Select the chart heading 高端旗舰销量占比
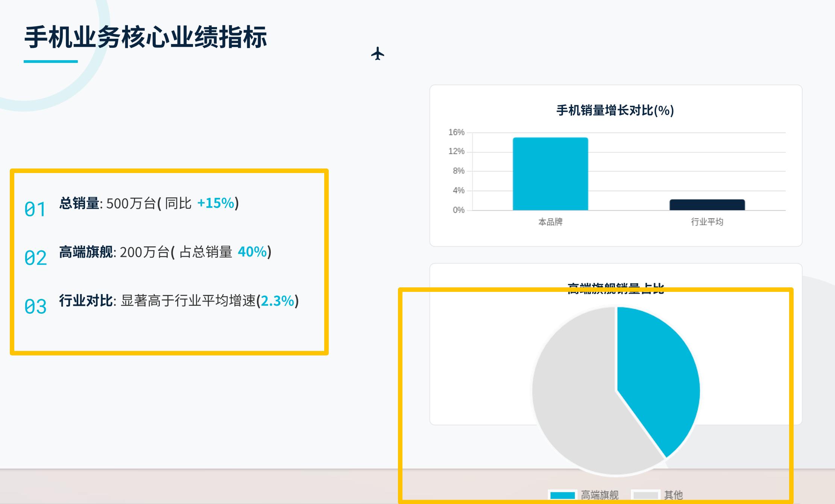 point(616,288)
